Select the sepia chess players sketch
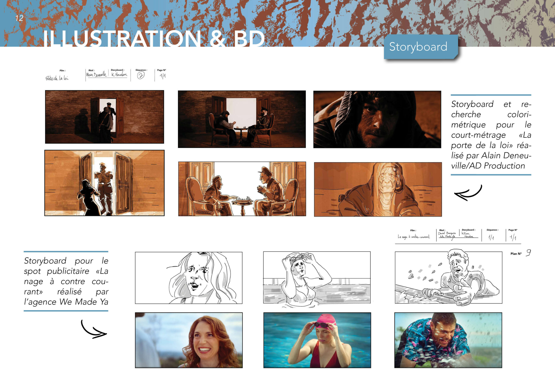Screen dimensions: 555x392 click(242, 189)
